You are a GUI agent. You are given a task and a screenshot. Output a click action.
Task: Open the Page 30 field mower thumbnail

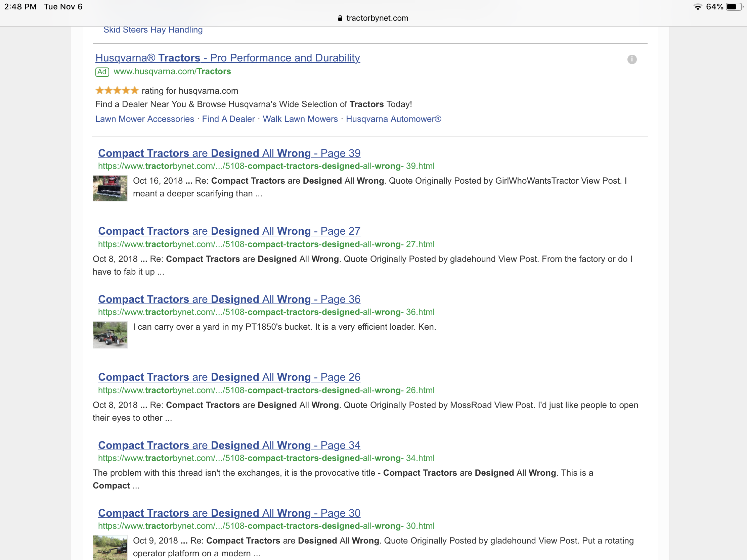tap(110, 547)
